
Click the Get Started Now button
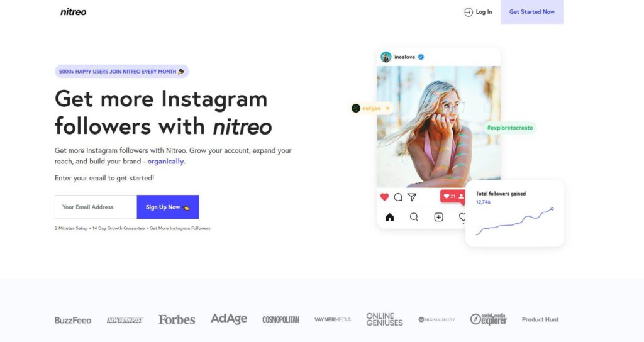point(532,12)
